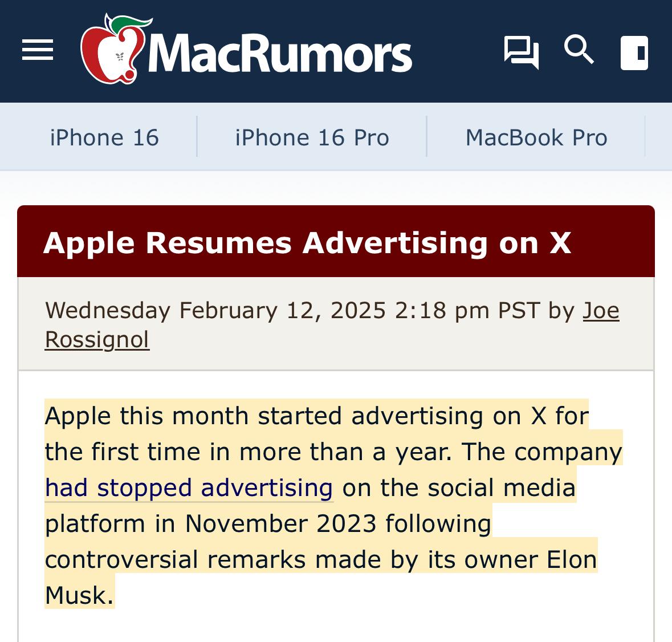
Task: Switch to the iPhone 16 Pro tab
Action: pyautogui.click(x=312, y=137)
